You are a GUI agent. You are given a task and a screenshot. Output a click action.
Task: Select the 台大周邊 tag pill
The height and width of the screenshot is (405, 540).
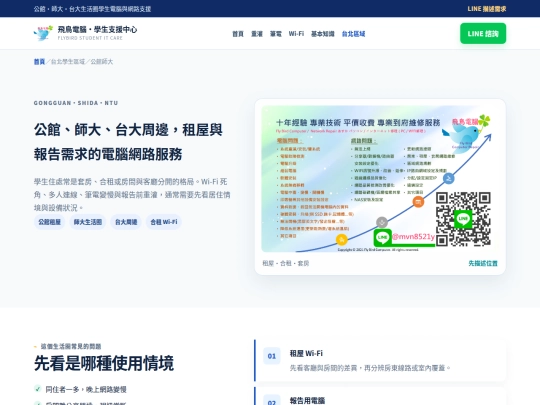[126, 222]
